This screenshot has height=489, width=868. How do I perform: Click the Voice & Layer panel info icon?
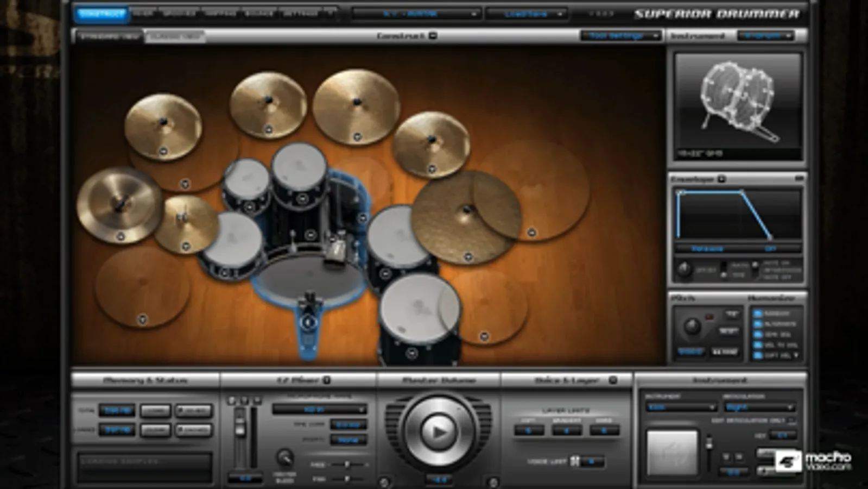pyautogui.click(x=613, y=380)
